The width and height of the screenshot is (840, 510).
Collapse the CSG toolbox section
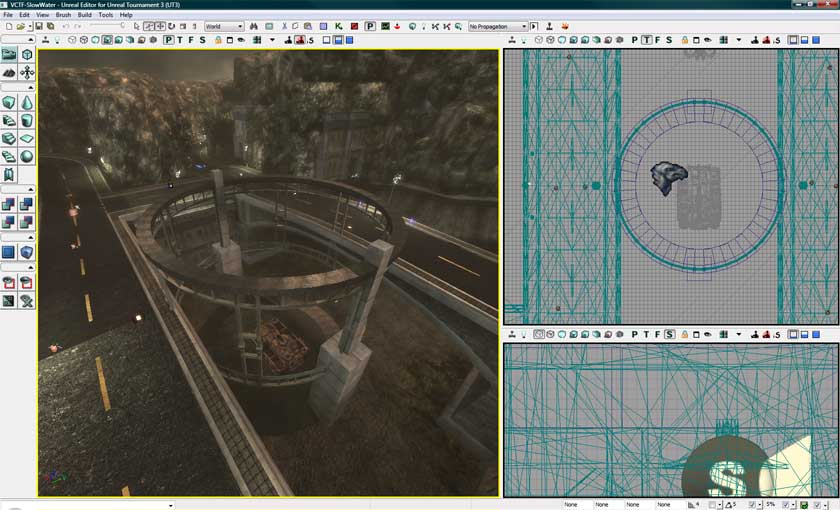pyautogui.click(x=31, y=189)
